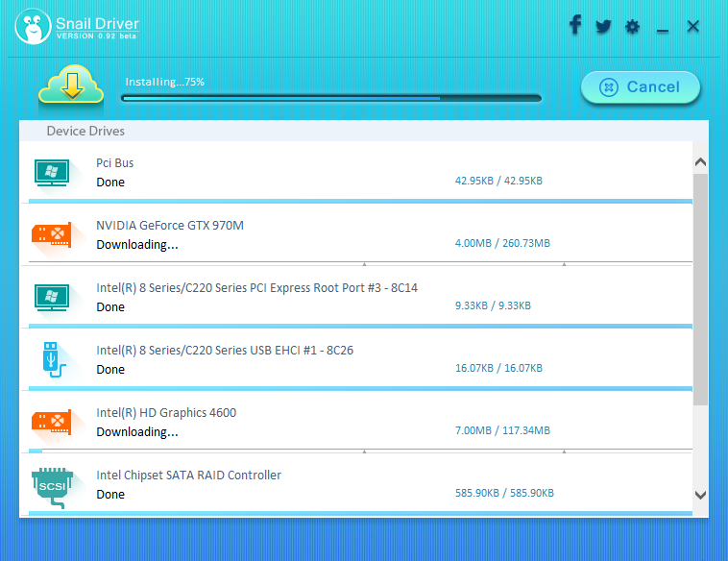Click the PCI Express Root Port monitor icon
The width and height of the screenshot is (728, 561).
(52, 297)
